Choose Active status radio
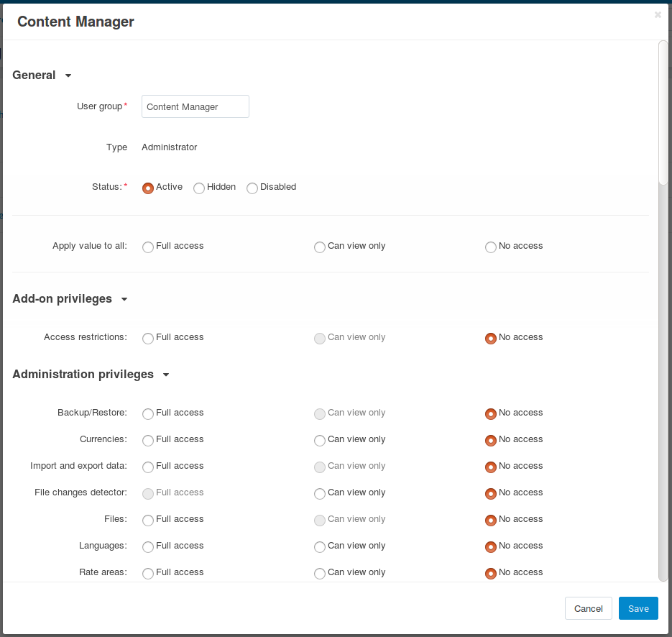This screenshot has height=637, width=672. [148, 188]
